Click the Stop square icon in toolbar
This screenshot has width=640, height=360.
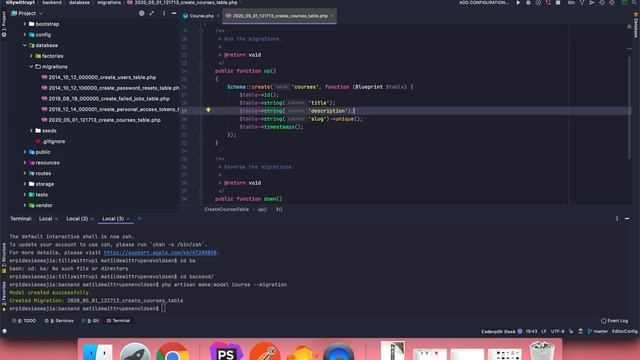(558, 2)
